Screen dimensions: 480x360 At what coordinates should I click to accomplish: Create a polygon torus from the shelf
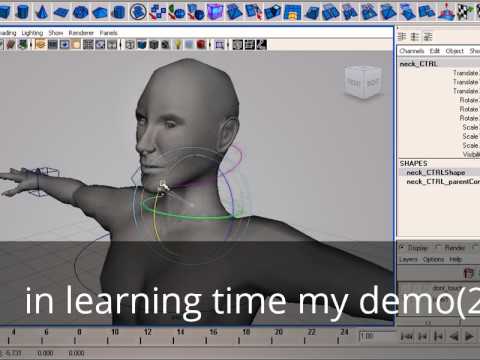tap(80, 12)
